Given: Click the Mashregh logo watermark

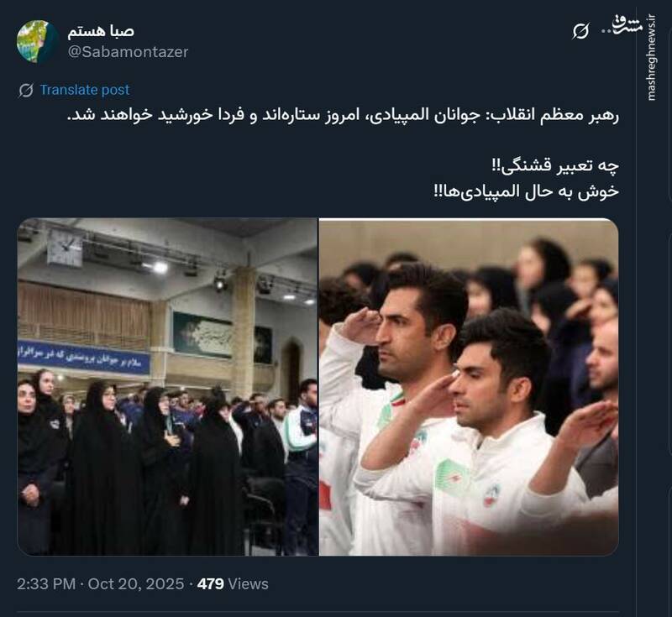Looking at the screenshot, I should [629, 26].
